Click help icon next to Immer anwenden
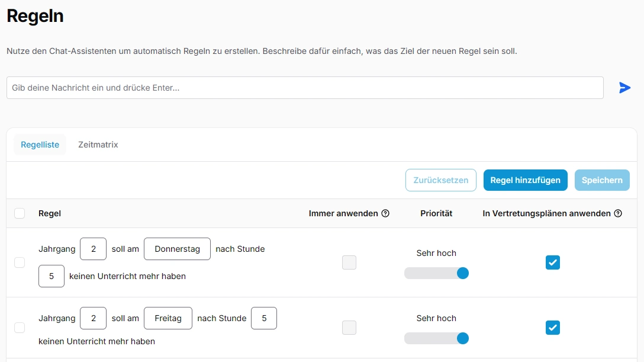Viewport: 644px width, 362px height. pos(385,213)
